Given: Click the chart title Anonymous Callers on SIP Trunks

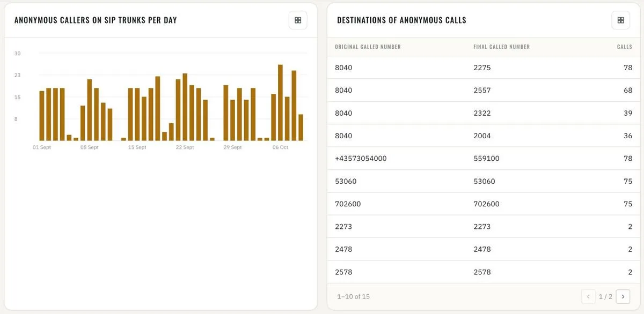Looking at the screenshot, I should click(x=96, y=20).
